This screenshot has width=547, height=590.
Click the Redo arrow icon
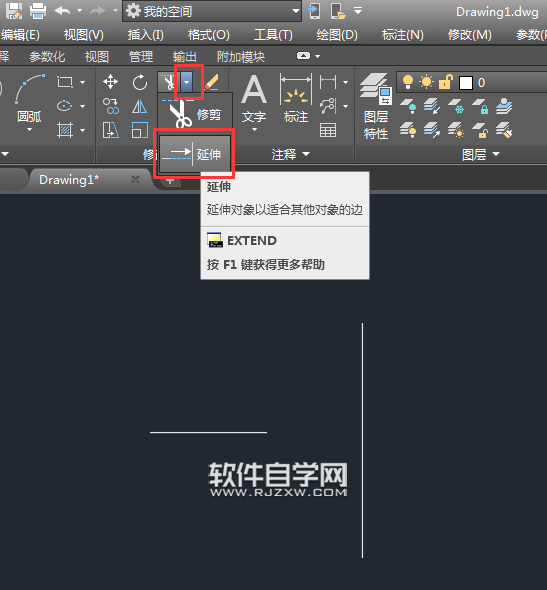coord(98,11)
